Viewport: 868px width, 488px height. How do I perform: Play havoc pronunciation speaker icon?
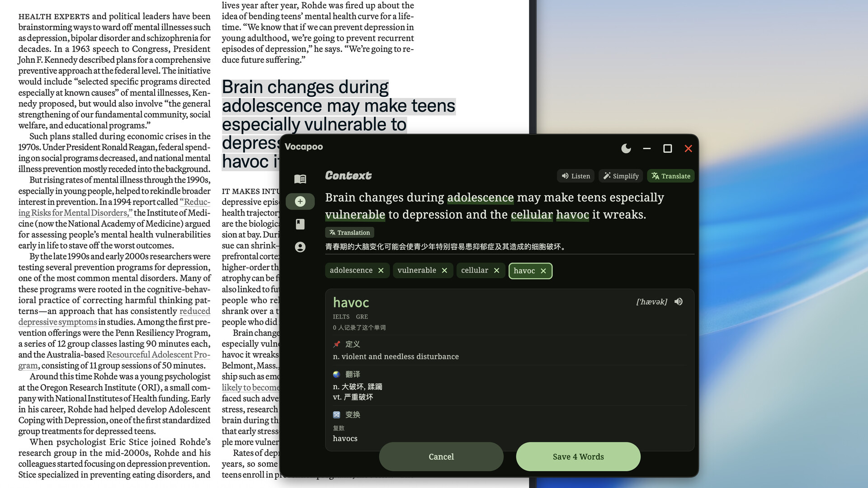click(x=679, y=302)
